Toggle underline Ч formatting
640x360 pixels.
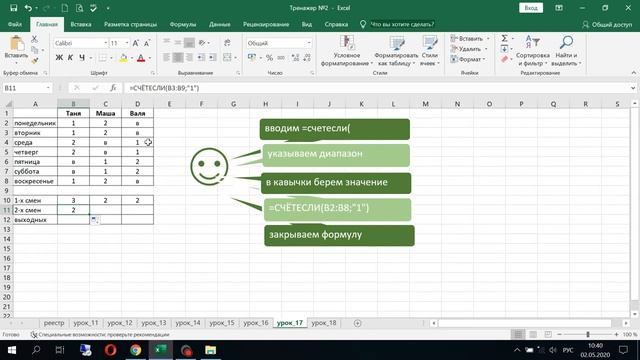[x=82, y=58]
